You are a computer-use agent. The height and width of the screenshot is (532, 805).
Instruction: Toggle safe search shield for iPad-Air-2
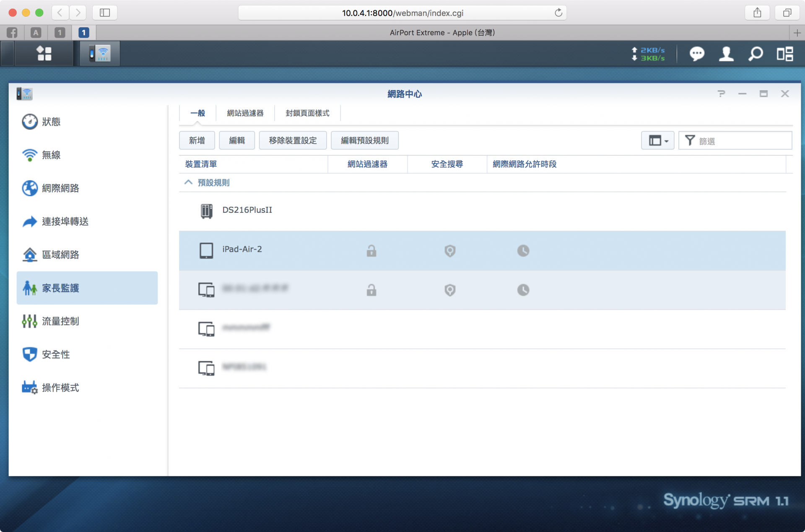(x=450, y=251)
